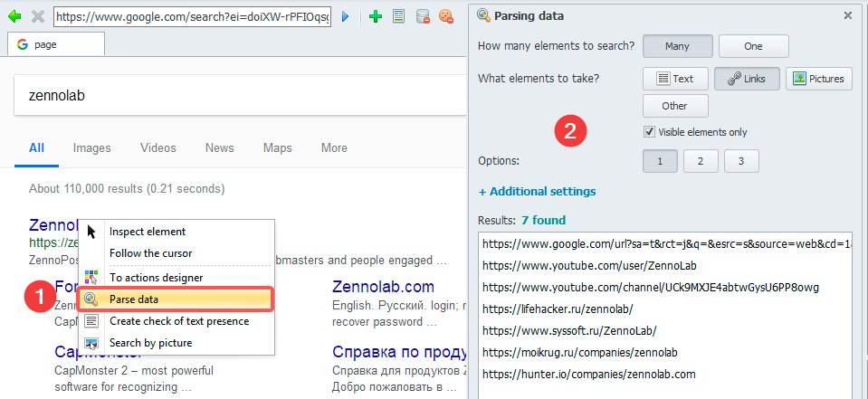Choose Create check of text presence
868x399 pixels.
(176, 321)
